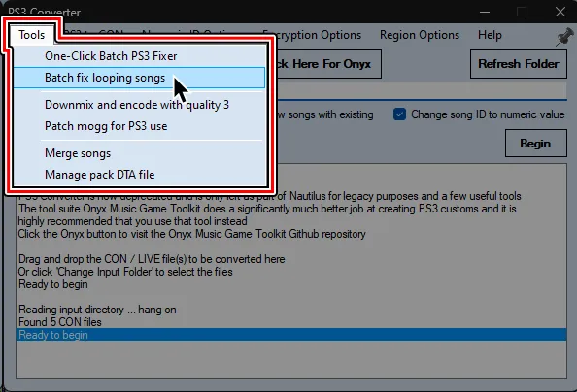
Task: Select the highlighted 'Ready to begin' log line
Action: tap(291, 335)
